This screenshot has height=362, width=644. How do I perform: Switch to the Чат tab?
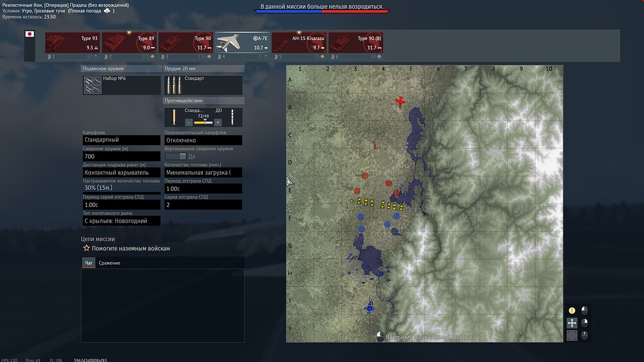pyautogui.click(x=89, y=263)
